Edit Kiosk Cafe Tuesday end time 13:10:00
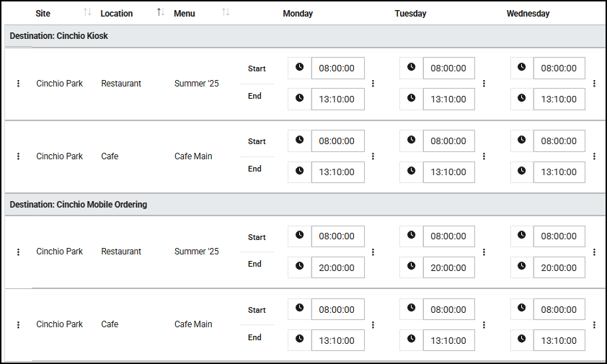 pos(448,172)
